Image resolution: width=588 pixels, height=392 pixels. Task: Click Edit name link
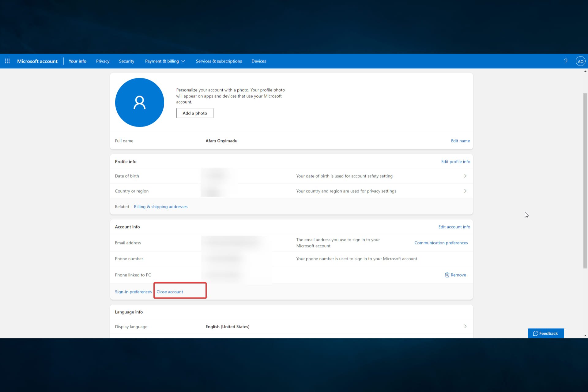460,141
